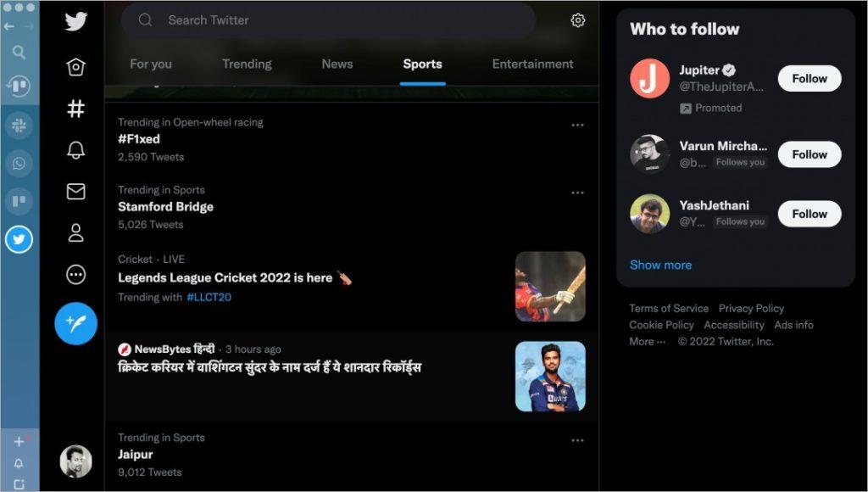The image size is (868, 492).
Task: Open the Explore hashtag icon
Action: pos(75,109)
